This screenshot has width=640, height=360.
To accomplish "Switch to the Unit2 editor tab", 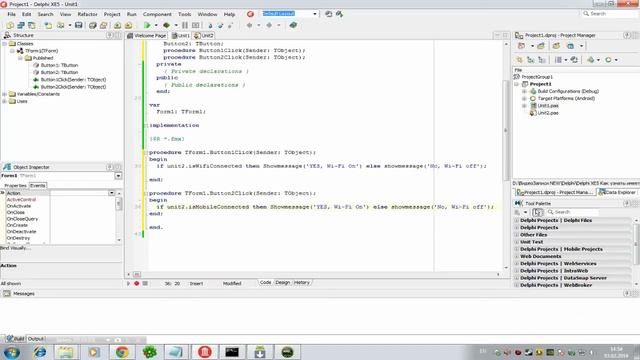I will (204, 36).
